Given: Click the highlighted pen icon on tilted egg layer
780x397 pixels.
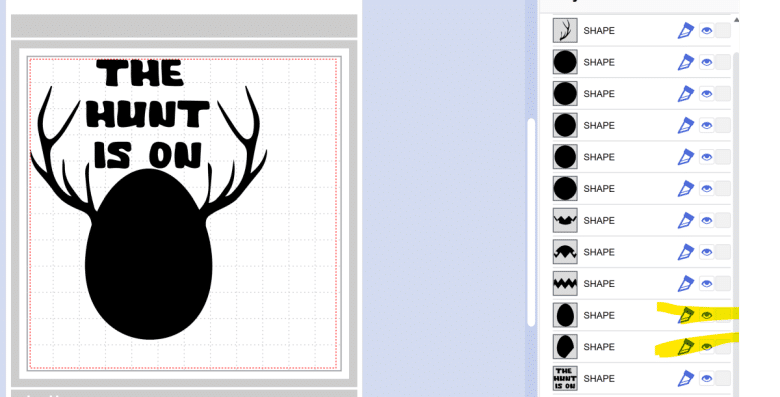Looking at the screenshot, I should pyautogui.click(x=685, y=347).
